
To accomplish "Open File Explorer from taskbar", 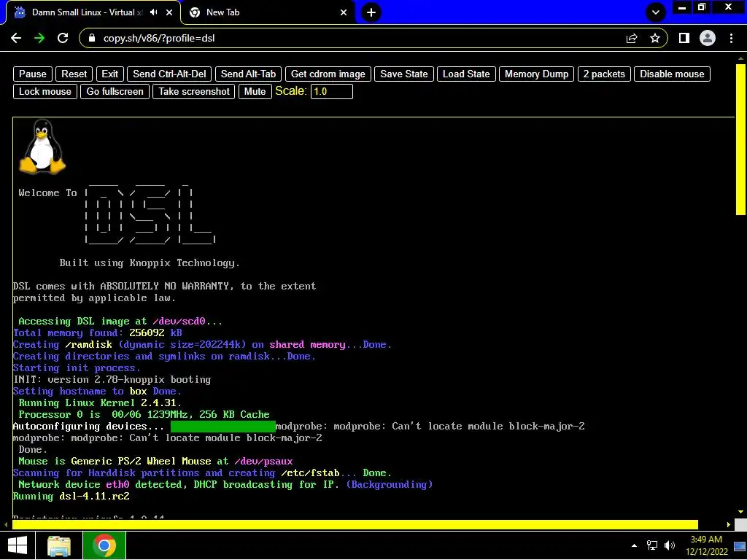I will click(59, 545).
